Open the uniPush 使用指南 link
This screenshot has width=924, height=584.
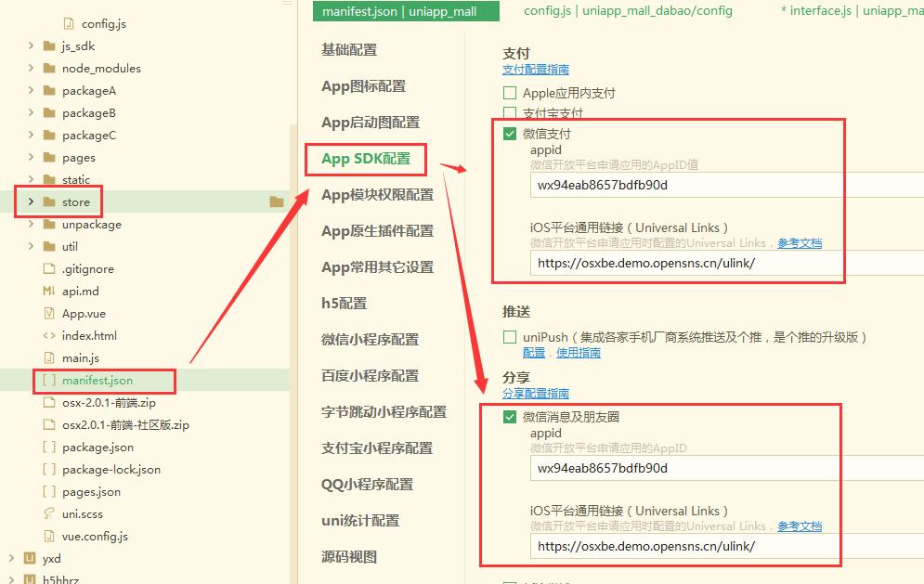coord(579,353)
